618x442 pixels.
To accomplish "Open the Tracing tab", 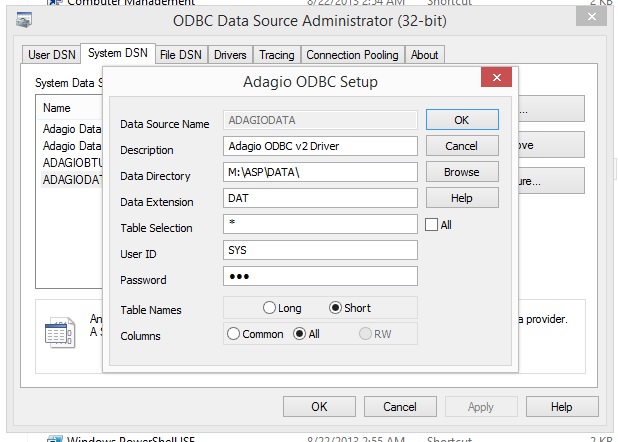I will tap(275, 55).
